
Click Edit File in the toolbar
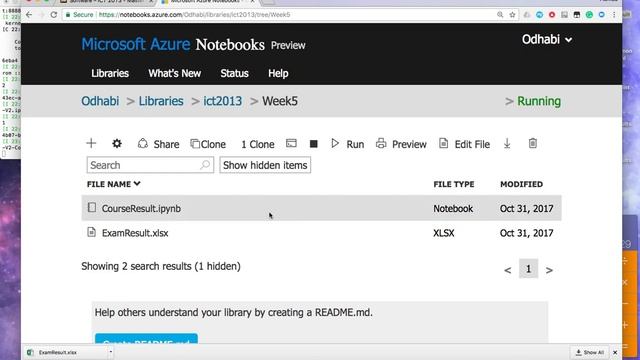(x=464, y=144)
